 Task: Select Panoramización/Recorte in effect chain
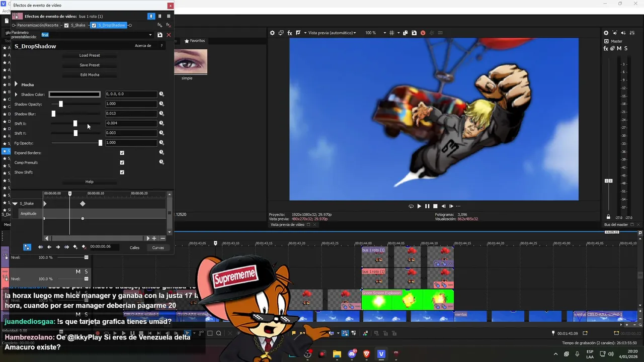[37, 25]
